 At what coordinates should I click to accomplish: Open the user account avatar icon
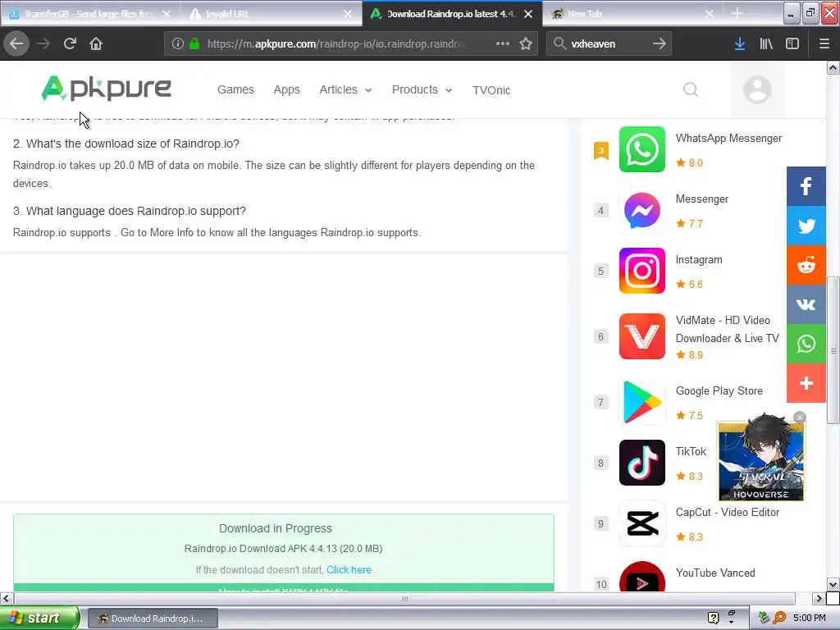point(757,89)
